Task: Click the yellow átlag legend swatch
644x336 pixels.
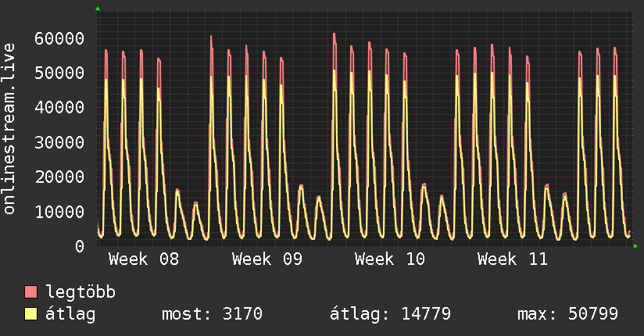Action: 31,314
